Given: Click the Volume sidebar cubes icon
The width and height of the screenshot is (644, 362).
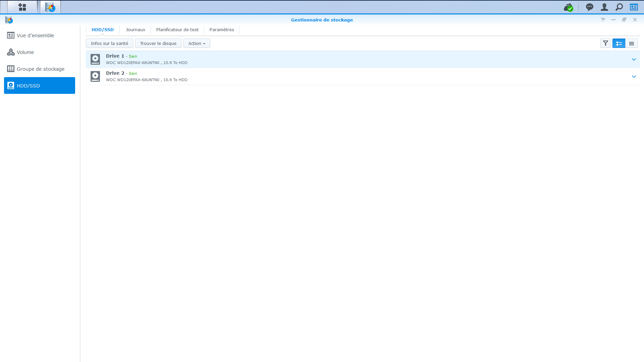Looking at the screenshot, I should pos(11,52).
